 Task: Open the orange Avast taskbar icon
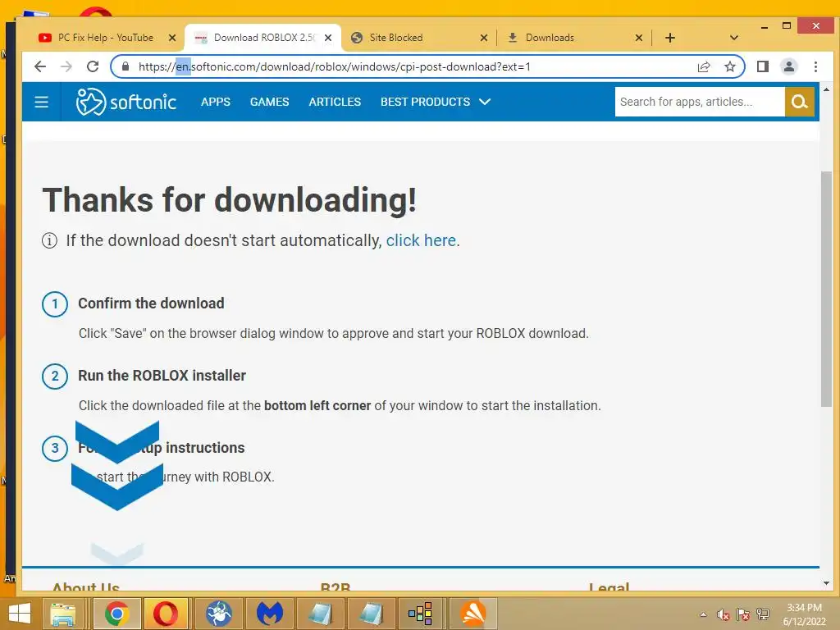[473, 614]
